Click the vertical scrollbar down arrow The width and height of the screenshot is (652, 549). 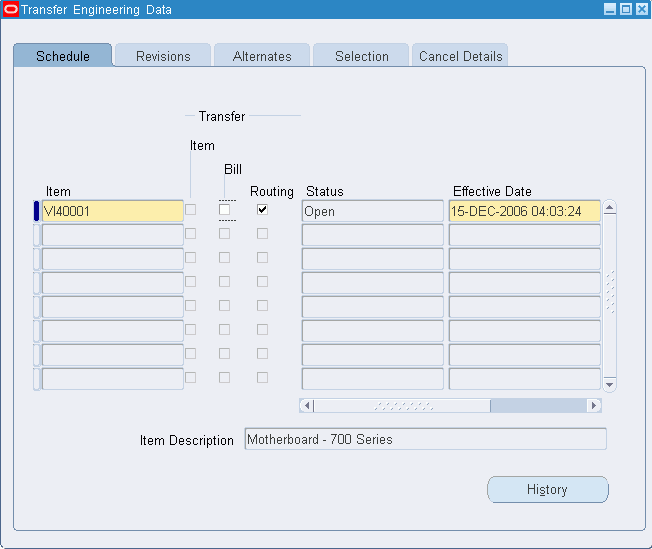[x=610, y=384]
